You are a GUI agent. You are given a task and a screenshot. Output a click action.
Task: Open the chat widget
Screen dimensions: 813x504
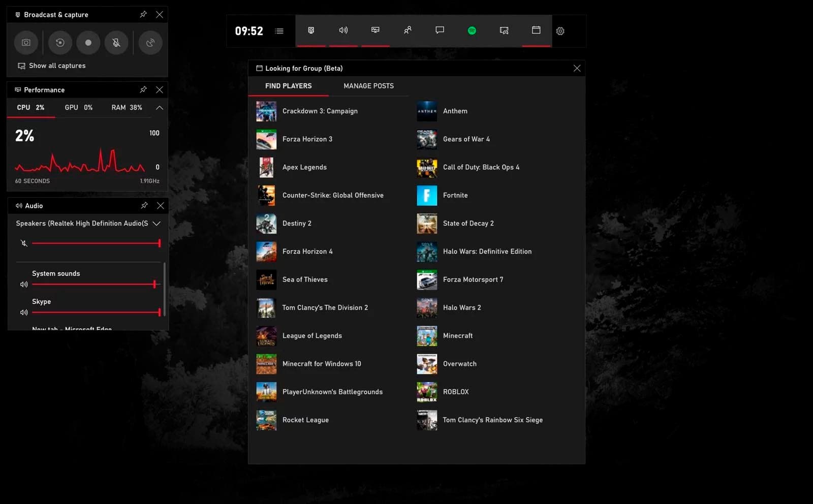pyautogui.click(x=440, y=30)
